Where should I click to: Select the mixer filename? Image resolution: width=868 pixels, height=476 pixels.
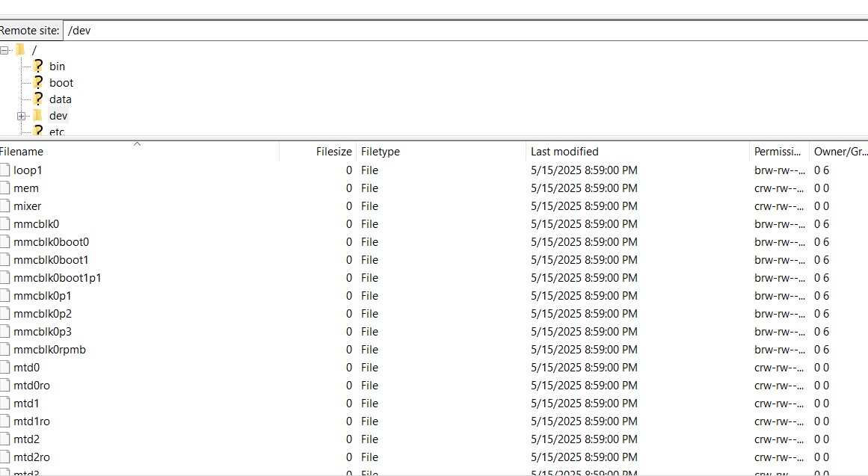pos(27,206)
